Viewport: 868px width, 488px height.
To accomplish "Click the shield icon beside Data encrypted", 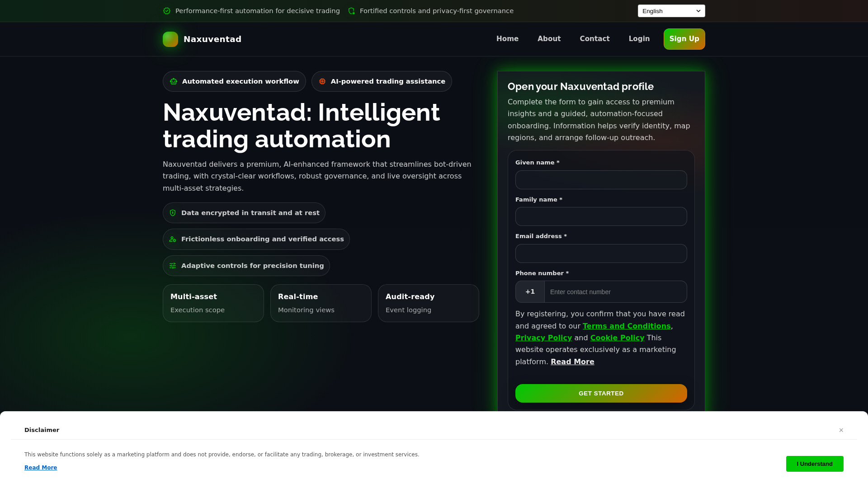I will coord(173,213).
